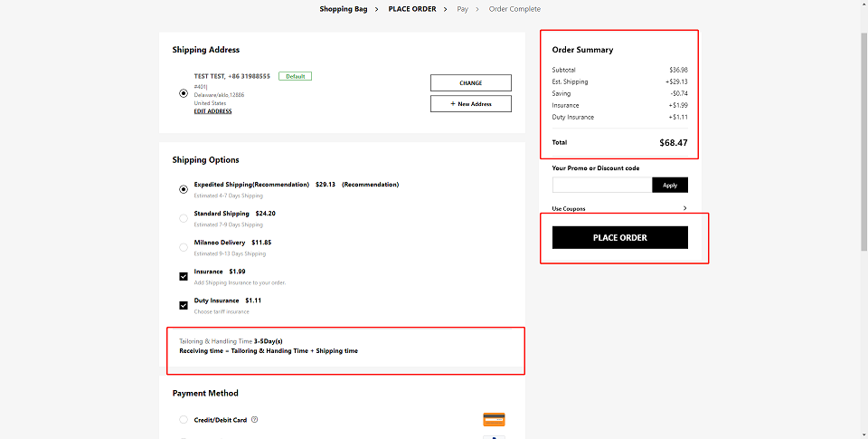Click the Total $68.47 amount
Viewport: 868px width, 439px height.
click(673, 142)
